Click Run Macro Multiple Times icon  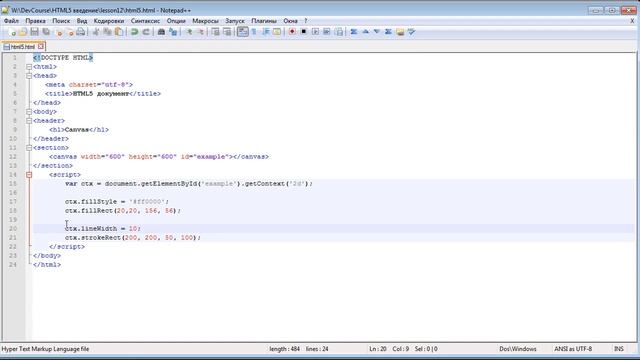pos(327,32)
